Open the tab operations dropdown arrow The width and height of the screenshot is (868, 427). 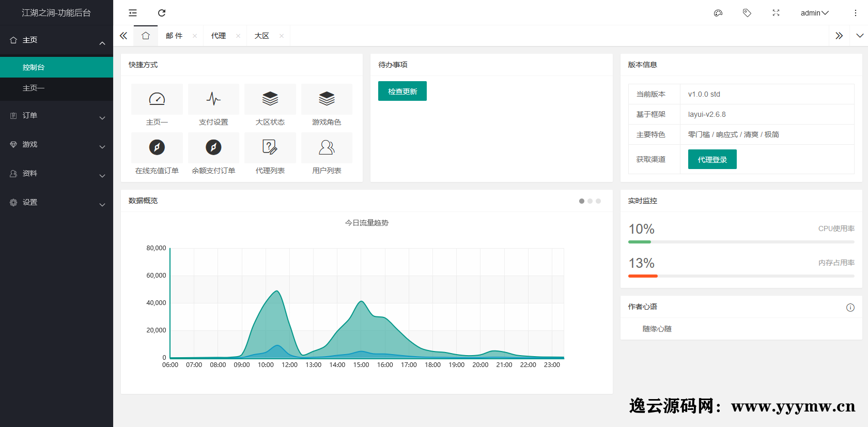click(x=860, y=36)
